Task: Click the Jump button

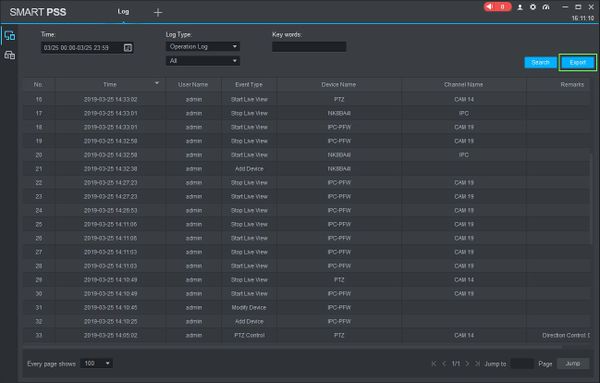Action: point(573,363)
